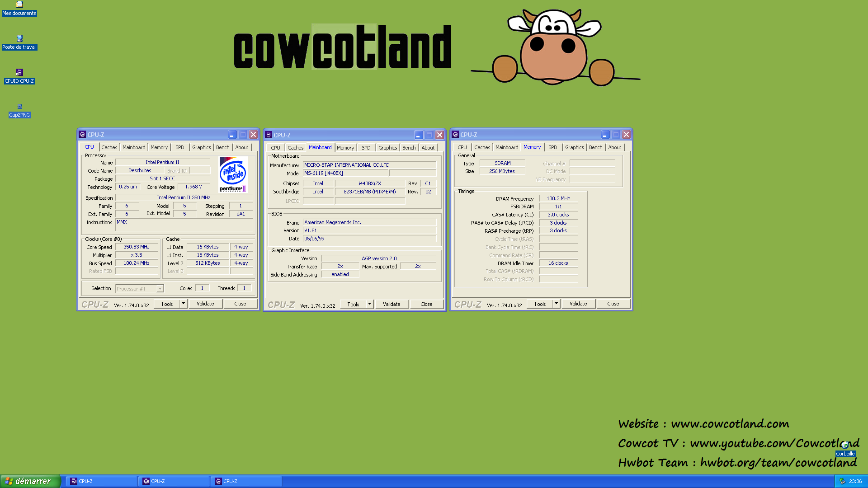Open the Cap2PNG desktop icon
The image size is (868, 488).
(19, 110)
